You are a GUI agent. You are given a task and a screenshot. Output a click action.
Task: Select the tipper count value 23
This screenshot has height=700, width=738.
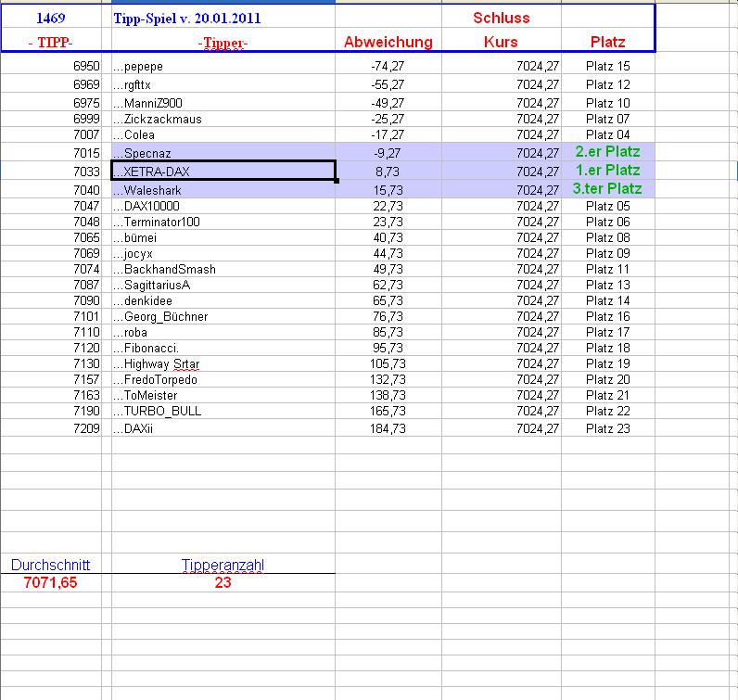223,582
